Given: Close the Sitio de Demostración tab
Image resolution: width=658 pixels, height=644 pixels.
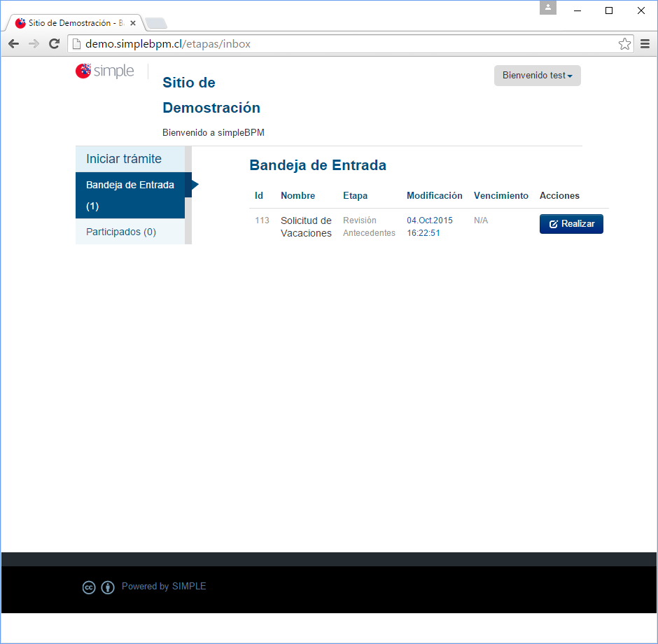Looking at the screenshot, I should coord(133,23).
